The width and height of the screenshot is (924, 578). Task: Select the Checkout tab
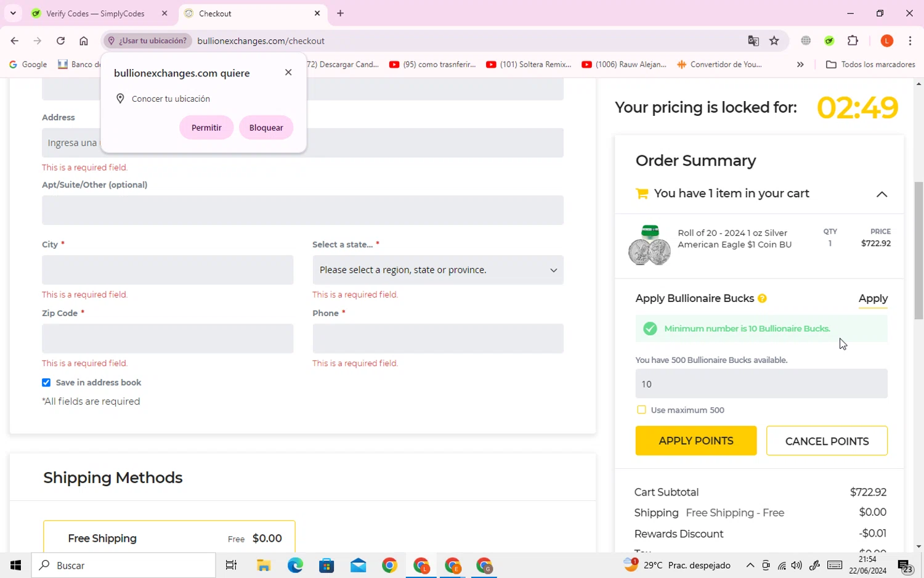(253, 13)
